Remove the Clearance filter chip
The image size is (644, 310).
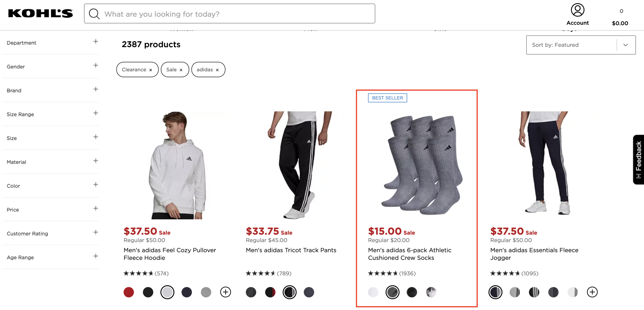(x=151, y=70)
